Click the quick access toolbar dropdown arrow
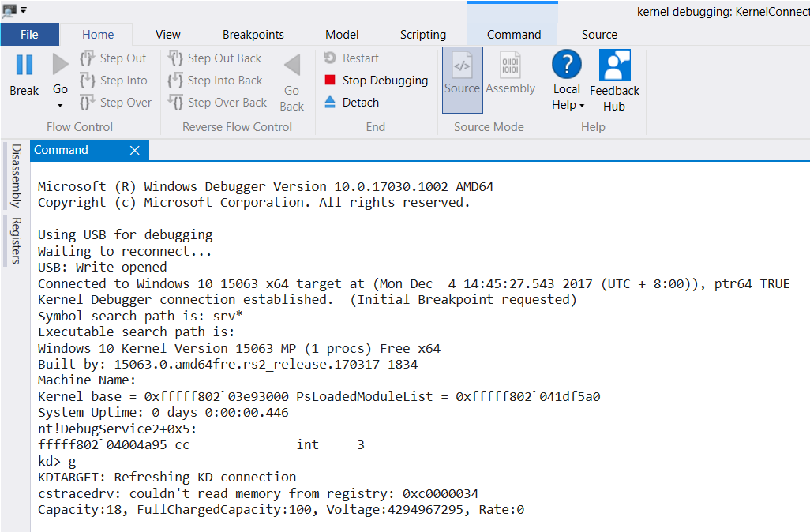 (x=23, y=9)
